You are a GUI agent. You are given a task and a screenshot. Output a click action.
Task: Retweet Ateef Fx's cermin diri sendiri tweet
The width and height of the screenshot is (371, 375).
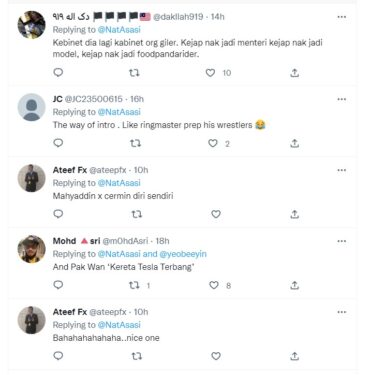[136, 214]
